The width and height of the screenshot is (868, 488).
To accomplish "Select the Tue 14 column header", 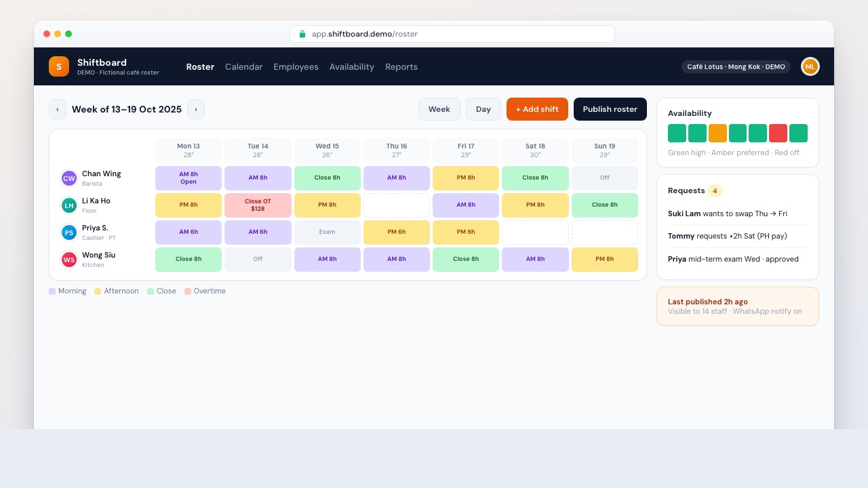I will (x=258, y=150).
